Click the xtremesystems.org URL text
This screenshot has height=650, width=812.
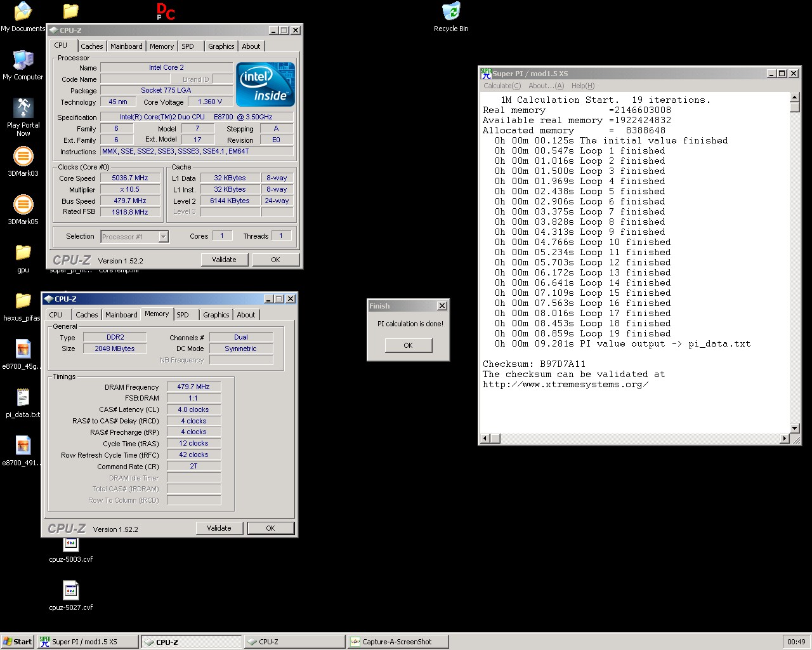[565, 385]
